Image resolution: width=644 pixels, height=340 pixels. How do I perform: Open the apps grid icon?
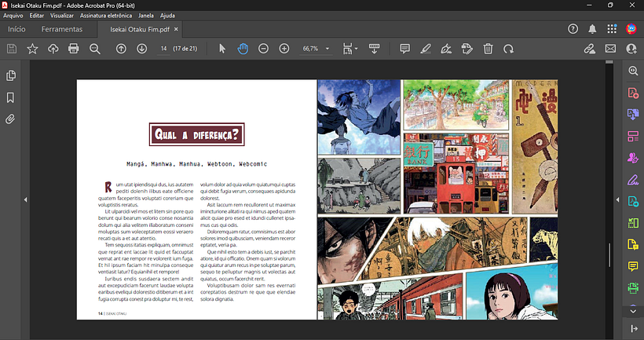612,29
